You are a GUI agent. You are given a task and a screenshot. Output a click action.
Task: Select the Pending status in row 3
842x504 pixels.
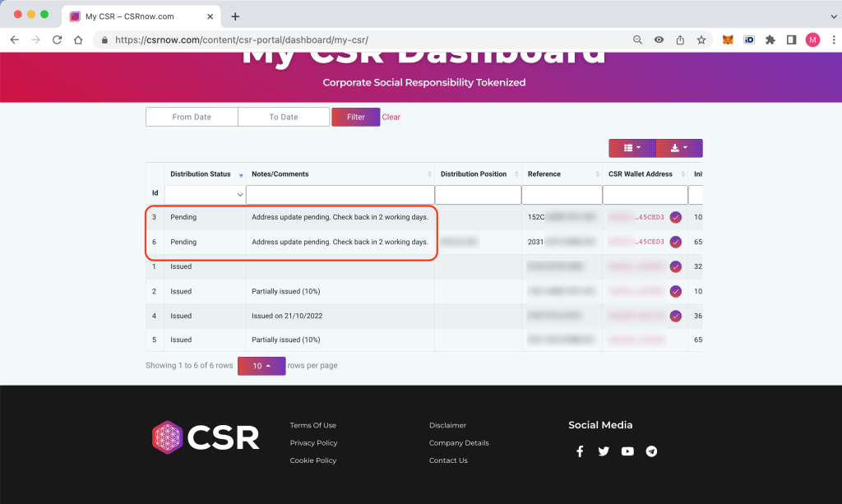tap(183, 217)
